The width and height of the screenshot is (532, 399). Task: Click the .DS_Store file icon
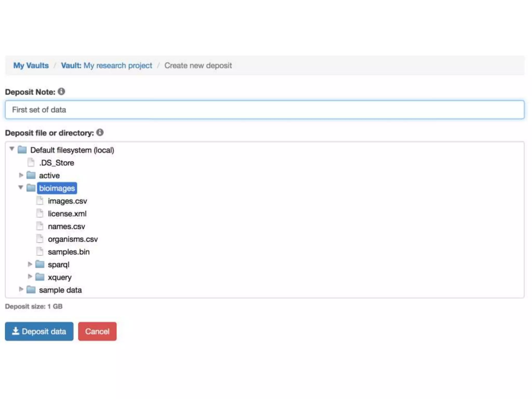pos(31,162)
